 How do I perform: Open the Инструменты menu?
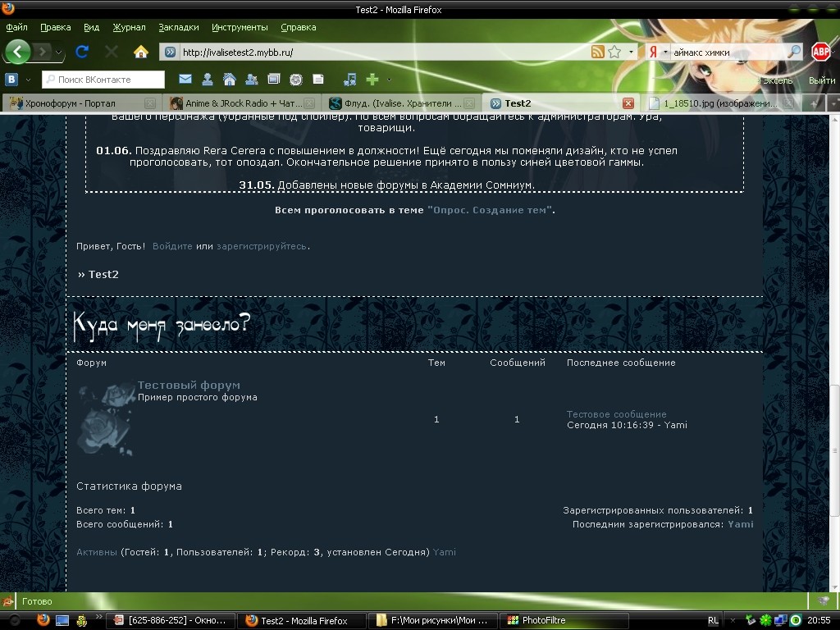point(240,27)
